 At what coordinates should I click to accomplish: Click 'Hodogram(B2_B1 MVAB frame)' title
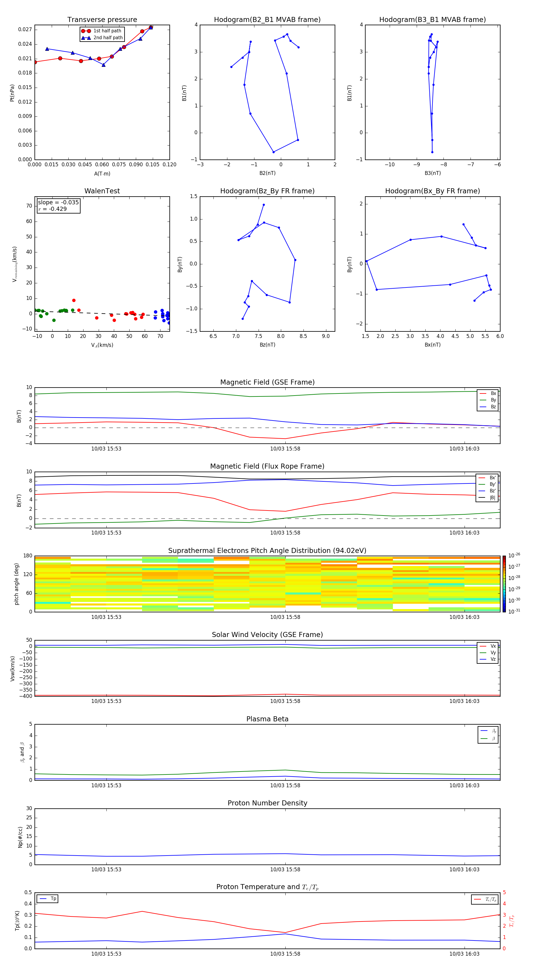point(267,20)
